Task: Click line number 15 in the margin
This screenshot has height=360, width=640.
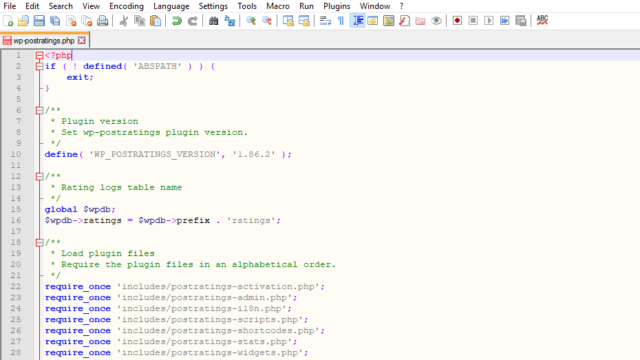Action: 16,209
